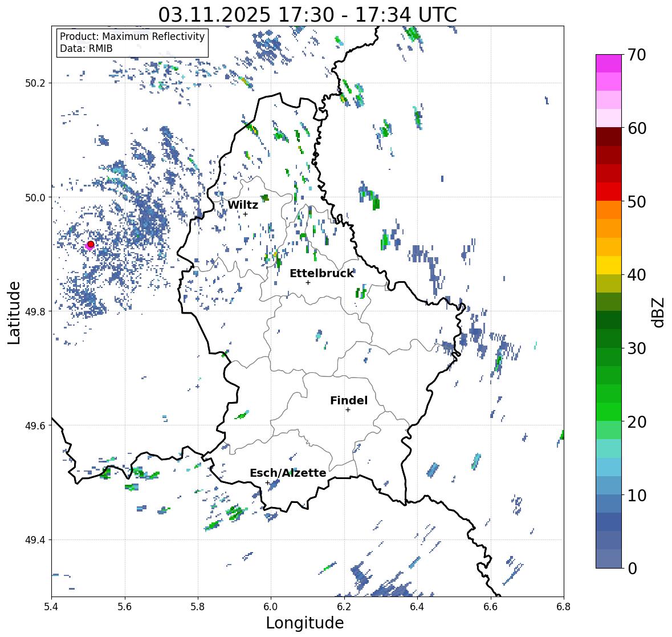Click the yellow 40 dBZ colorbar segment

(609, 265)
